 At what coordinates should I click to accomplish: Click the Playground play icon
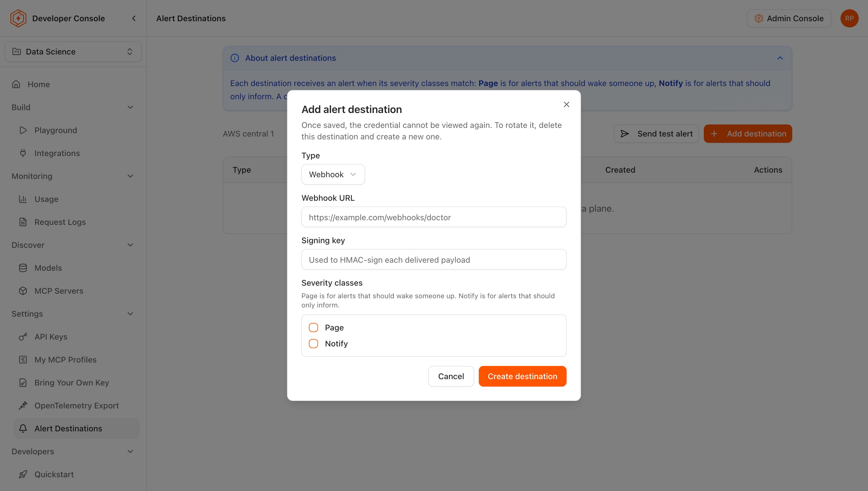[x=23, y=130]
